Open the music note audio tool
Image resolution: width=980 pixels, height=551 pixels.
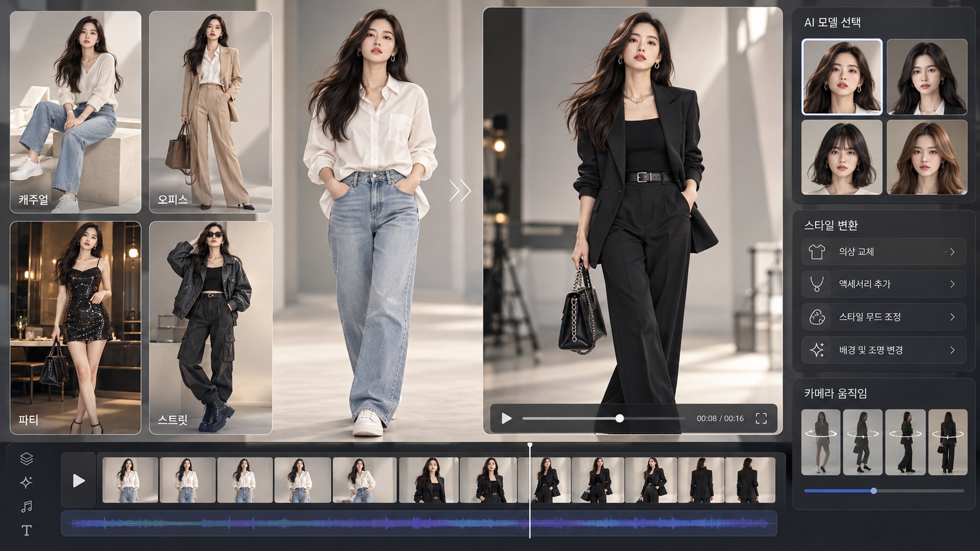click(x=27, y=506)
